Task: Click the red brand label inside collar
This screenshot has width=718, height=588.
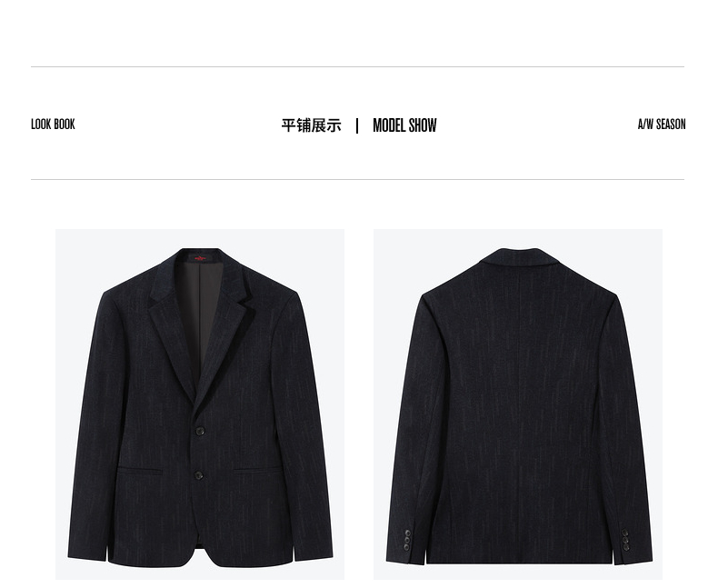Action: (200, 259)
